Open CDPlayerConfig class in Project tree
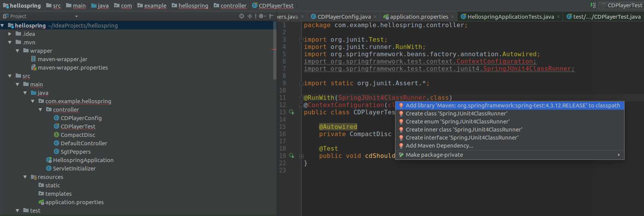Viewport: 644px width, 216px height. [77, 118]
